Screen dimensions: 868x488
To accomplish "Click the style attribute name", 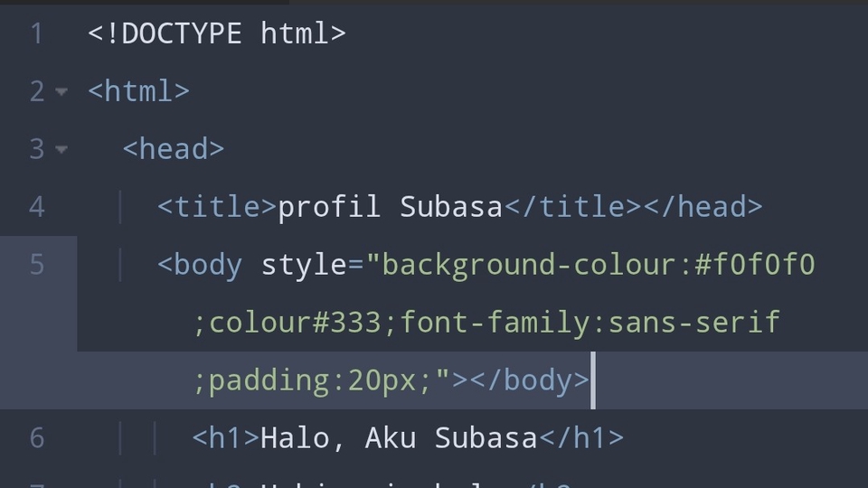I will pos(304,265).
